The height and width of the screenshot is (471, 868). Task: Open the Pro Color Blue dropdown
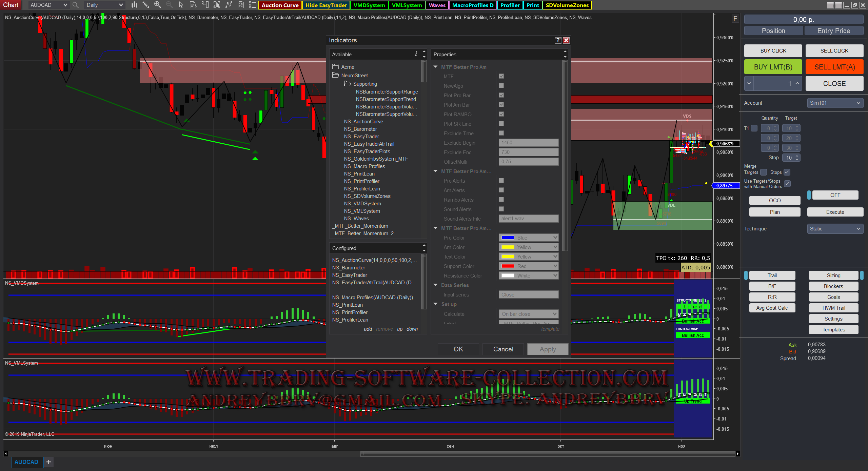[528, 238]
